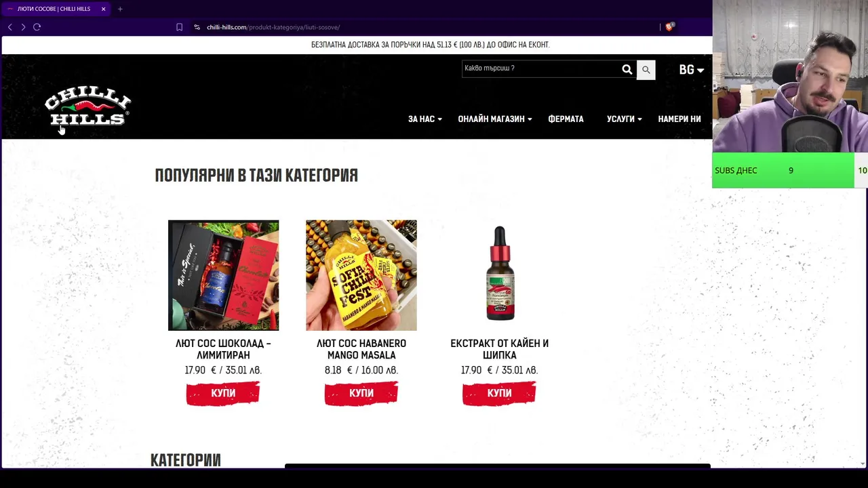Image resolution: width=868 pixels, height=488 pixels.
Task: Open Екстракт от кайен и шипка thumbnail
Action: (x=500, y=274)
